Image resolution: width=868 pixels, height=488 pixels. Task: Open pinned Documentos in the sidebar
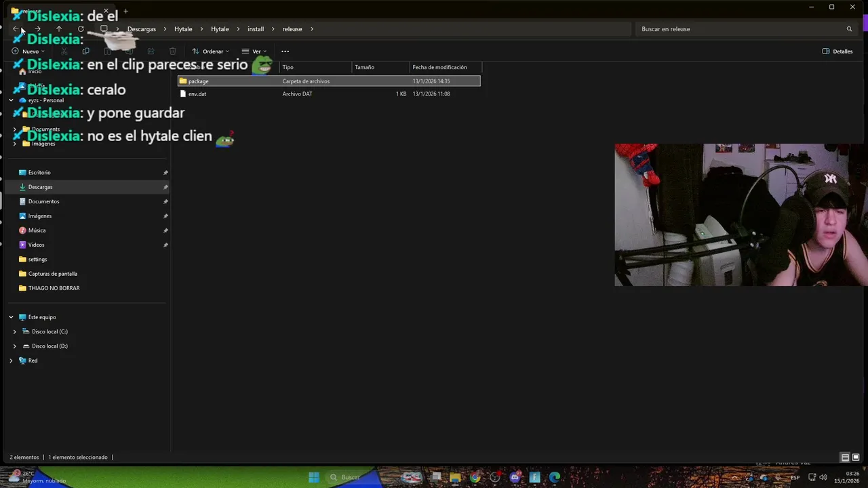43,202
